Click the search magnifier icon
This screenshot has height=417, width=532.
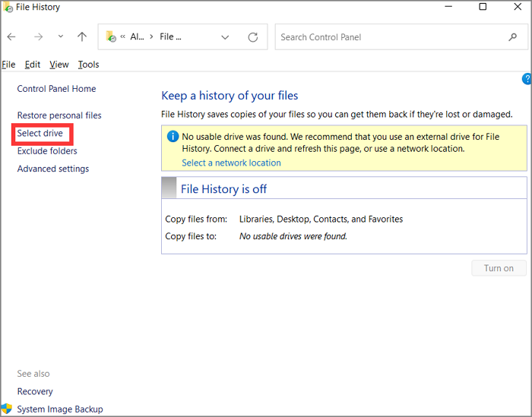pyautogui.click(x=513, y=37)
